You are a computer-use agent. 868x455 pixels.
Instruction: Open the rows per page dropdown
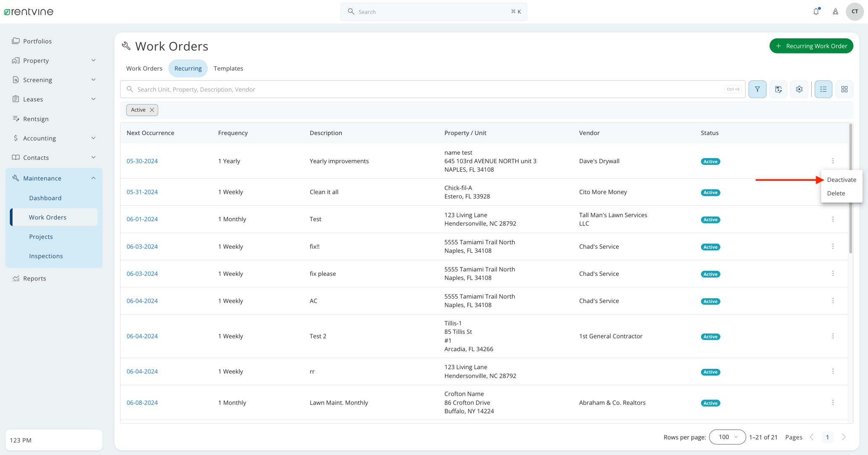[x=727, y=437]
